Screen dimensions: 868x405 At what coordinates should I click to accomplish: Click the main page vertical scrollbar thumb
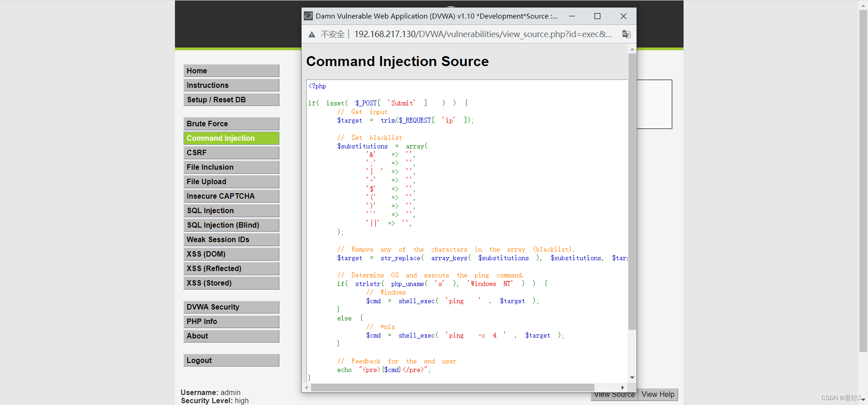pos(863,181)
